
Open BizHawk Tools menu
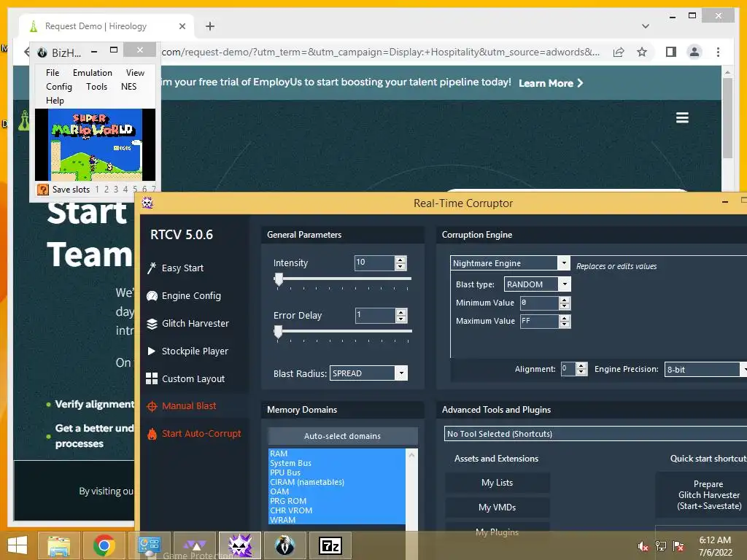(x=97, y=87)
